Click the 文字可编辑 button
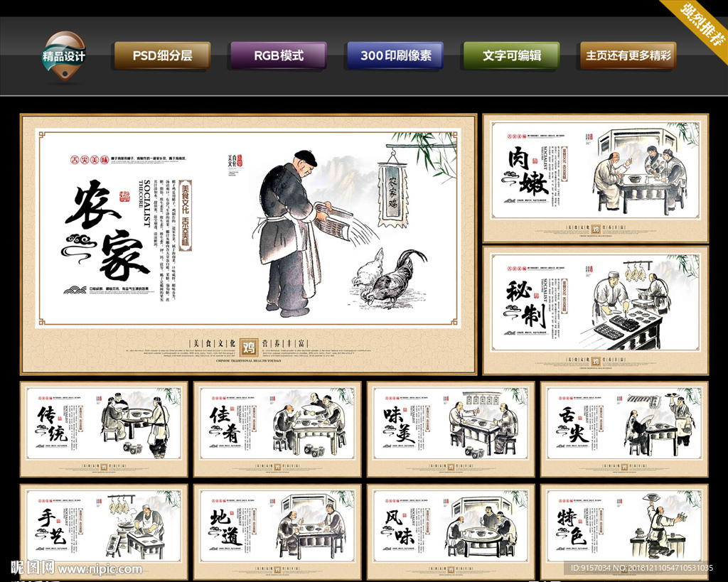This screenshot has height=582, width=728. [x=512, y=55]
